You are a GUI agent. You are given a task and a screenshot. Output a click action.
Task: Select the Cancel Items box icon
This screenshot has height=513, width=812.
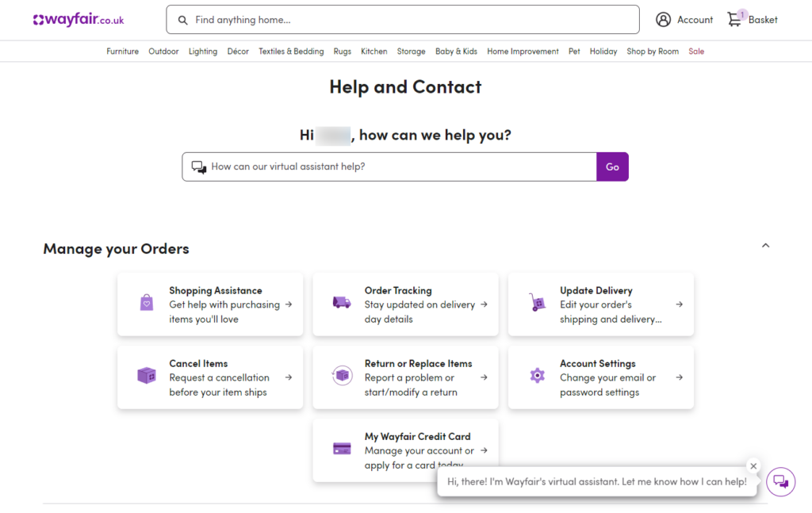[x=146, y=377]
